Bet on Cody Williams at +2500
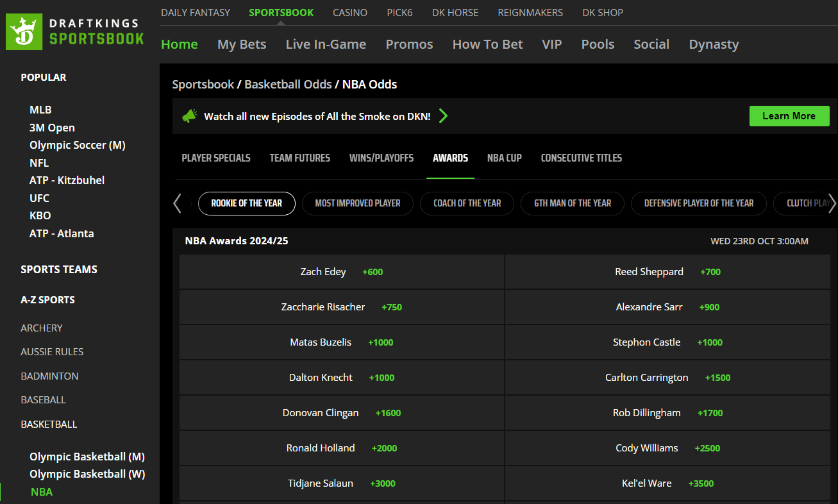Image resolution: width=838 pixels, height=504 pixels. (x=667, y=448)
